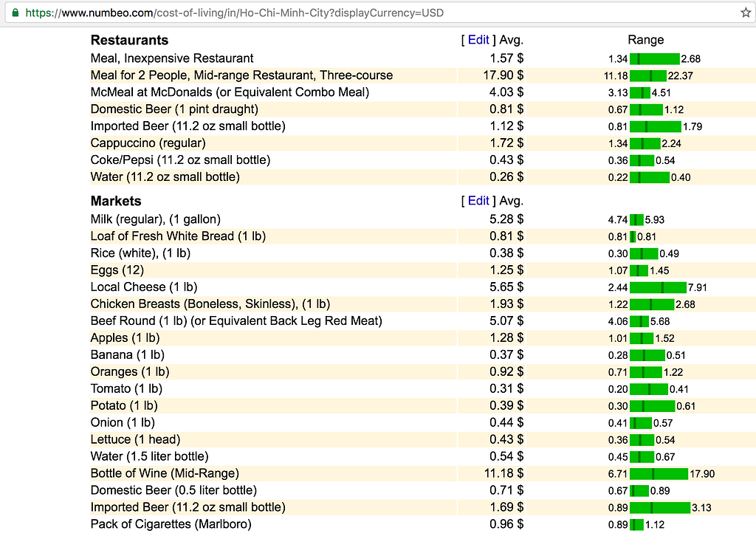Click Loaf of Fresh White Bread label
Viewport: 756px width, 539px height.
[178, 236]
